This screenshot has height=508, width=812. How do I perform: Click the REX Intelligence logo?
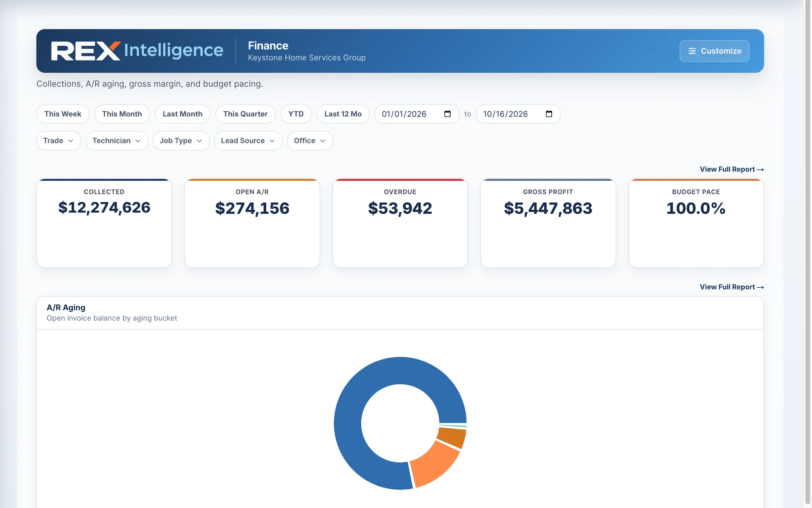[x=137, y=51]
